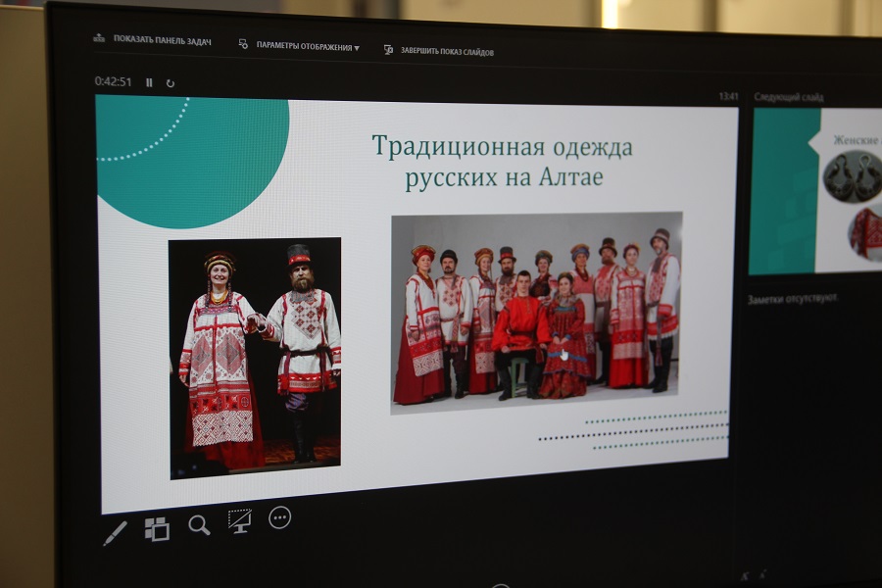
Task: Click the group ensemble photo on slide
Action: 536,314
